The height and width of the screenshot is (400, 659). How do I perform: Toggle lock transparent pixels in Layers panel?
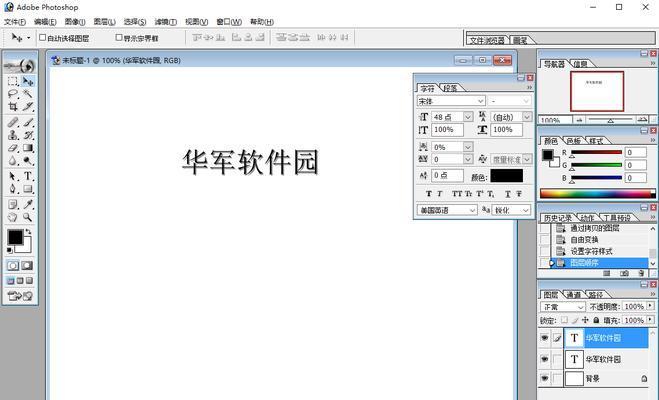point(564,320)
